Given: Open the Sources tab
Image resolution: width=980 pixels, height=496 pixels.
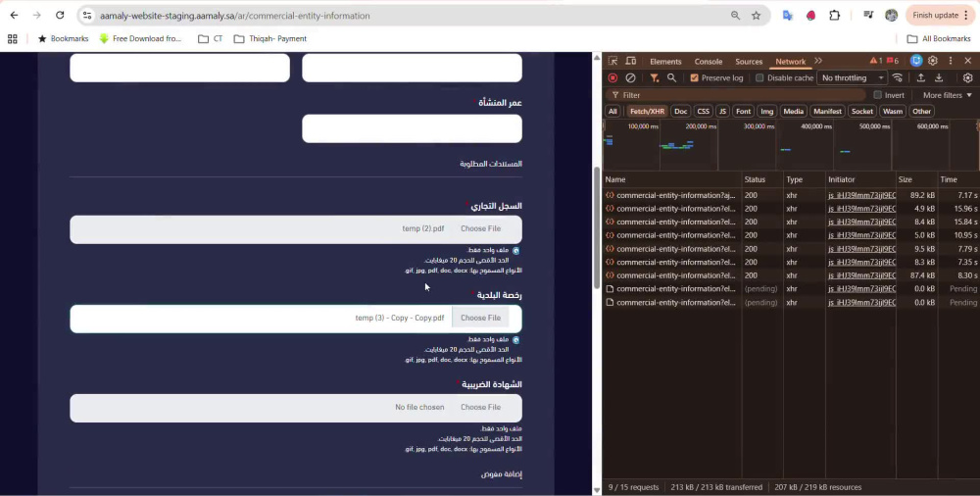Looking at the screenshot, I should pos(749,62).
